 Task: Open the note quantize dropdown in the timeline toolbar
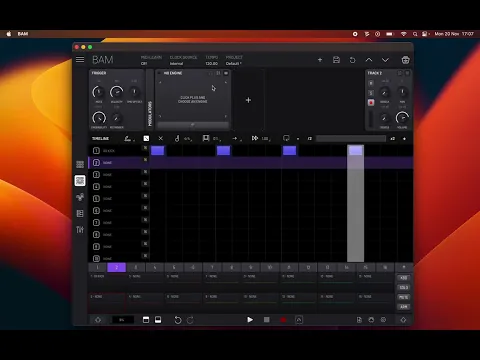(x=183, y=138)
